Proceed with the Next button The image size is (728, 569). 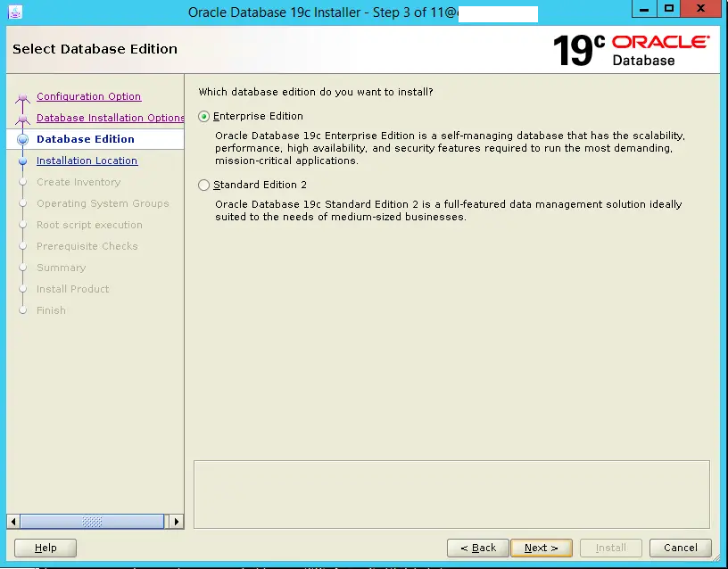(542, 548)
